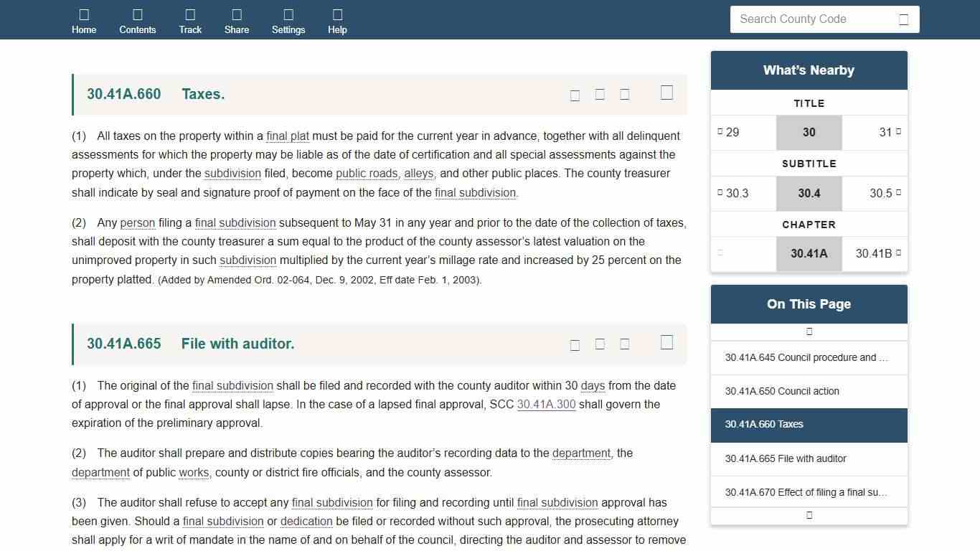Go to next chapter 30.41B
Image resolution: width=980 pixels, height=551 pixels.
[875, 253]
